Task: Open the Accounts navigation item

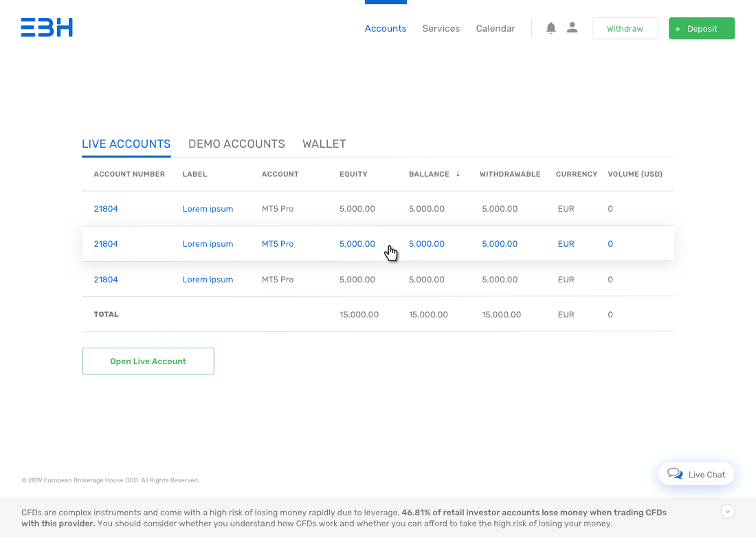Action: tap(386, 28)
